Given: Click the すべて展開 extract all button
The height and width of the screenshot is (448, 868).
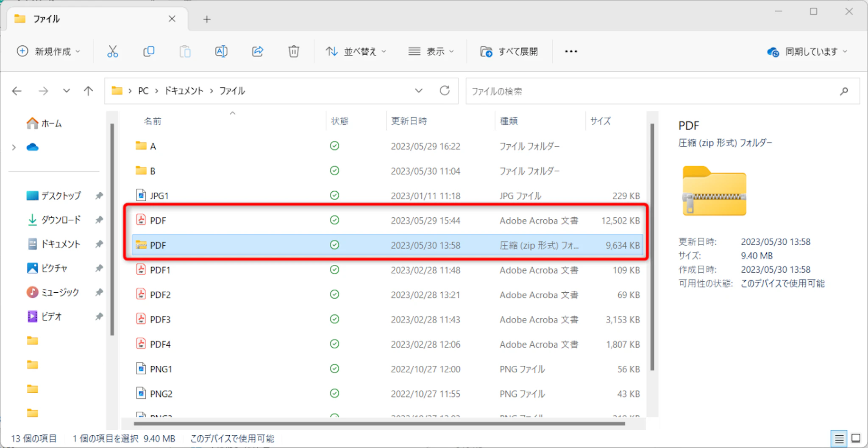Looking at the screenshot, I should pos(509,52).
